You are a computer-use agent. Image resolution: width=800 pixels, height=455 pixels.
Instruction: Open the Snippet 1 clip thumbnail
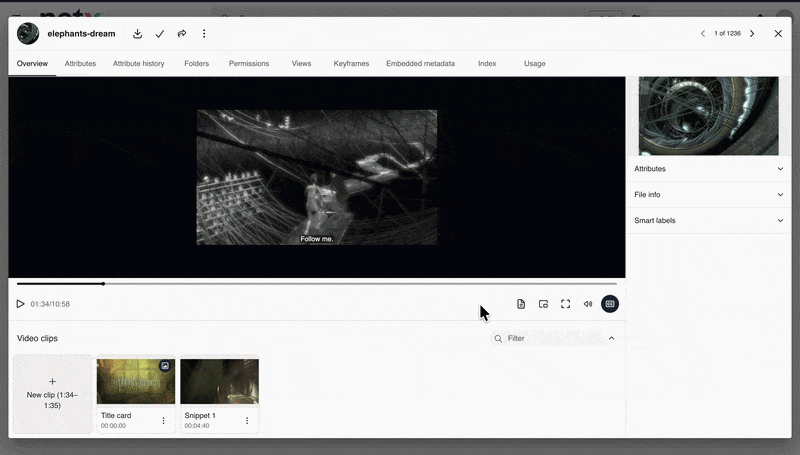point(219,382)
